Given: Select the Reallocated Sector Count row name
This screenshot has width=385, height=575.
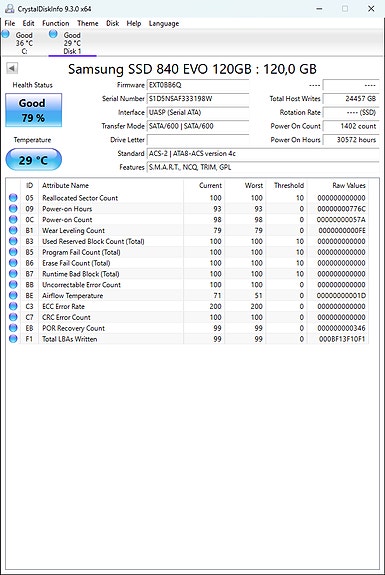Looking at the screenshot, I should point(80,198).
